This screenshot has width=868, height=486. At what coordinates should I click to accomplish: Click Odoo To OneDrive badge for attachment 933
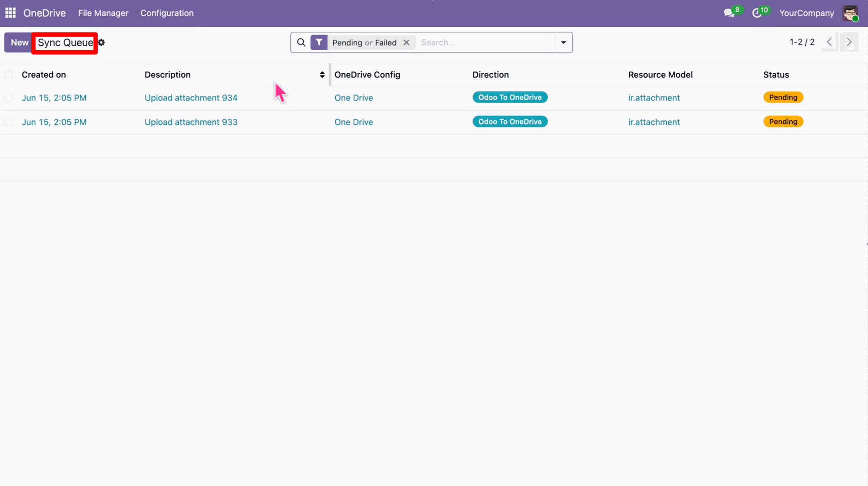click(510, 122)
